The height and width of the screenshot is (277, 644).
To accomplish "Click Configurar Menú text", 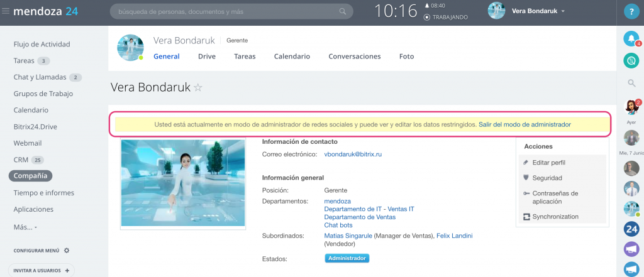I will coord(36,251).
